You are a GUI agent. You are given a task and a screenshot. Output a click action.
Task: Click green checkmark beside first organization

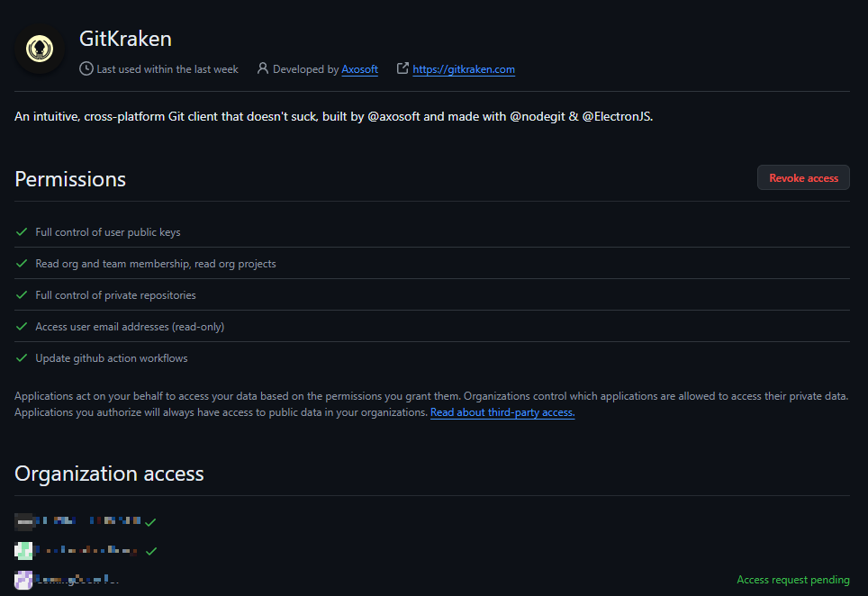[x=150, y=522]
